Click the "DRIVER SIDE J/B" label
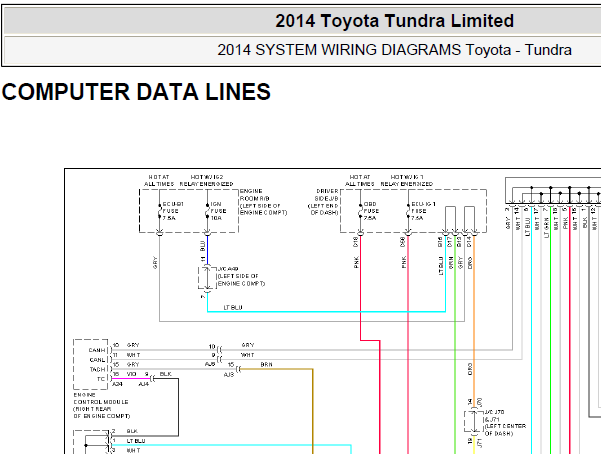 point(327,195)
